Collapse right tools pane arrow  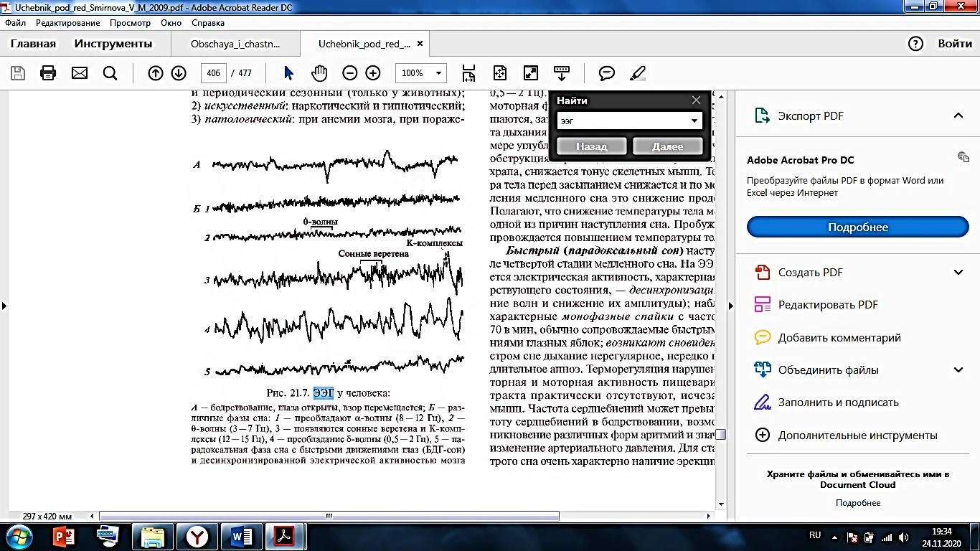tap(731, 306)
